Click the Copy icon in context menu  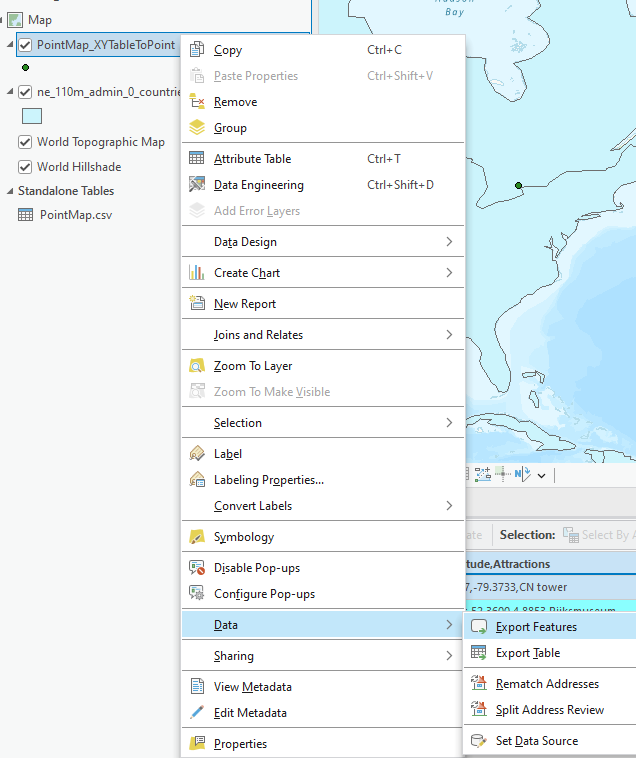click(x=197, y=50)
